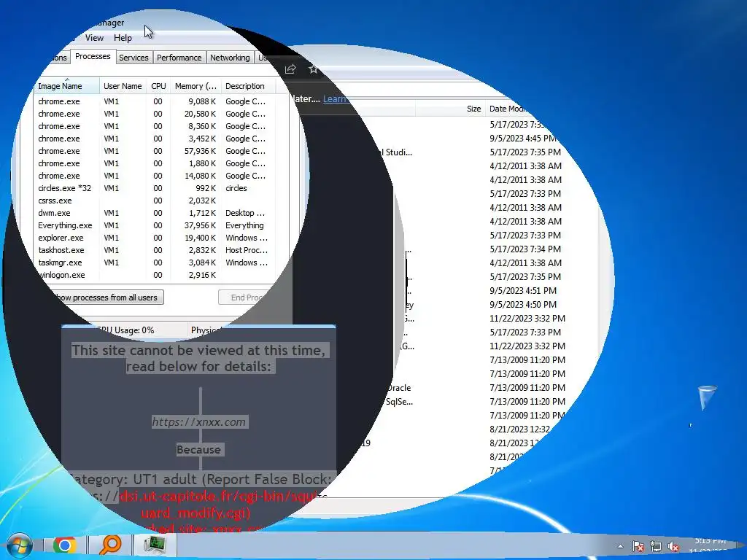Image resolution: width=747 pixels, height=560 pixels.
Task: Sort processes by User Name column
Action: tap(123, 86)
